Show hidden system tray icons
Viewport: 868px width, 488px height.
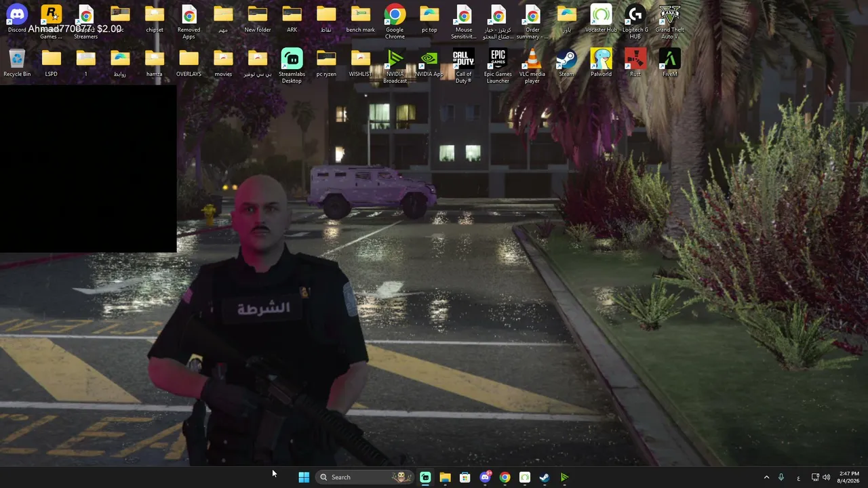pos(767,477)
